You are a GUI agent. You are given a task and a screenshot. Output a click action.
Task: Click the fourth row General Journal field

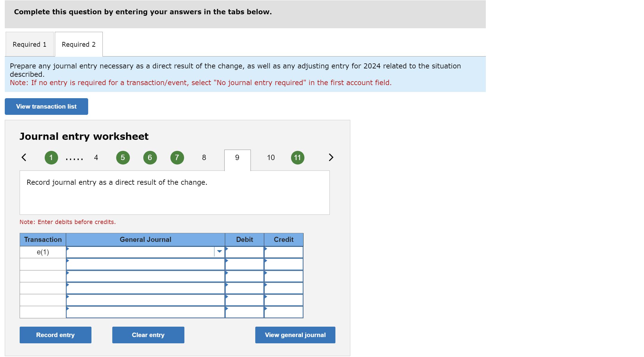[145, 288]
